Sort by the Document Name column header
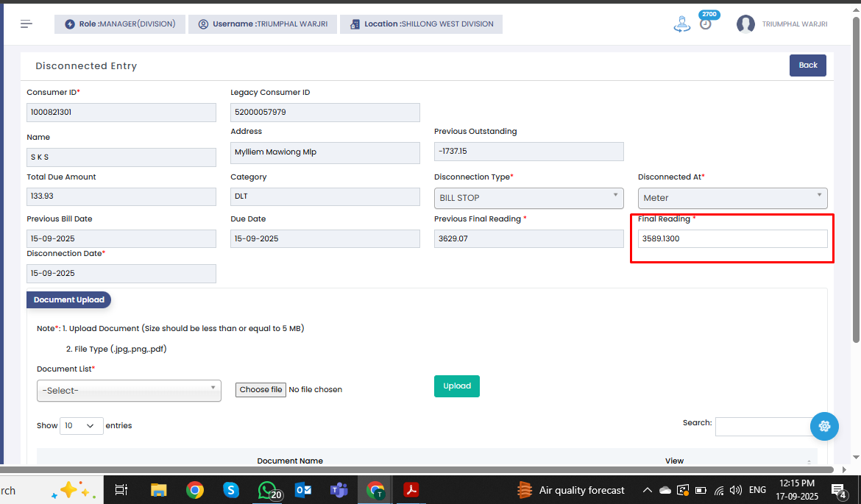 pos(290,461)
